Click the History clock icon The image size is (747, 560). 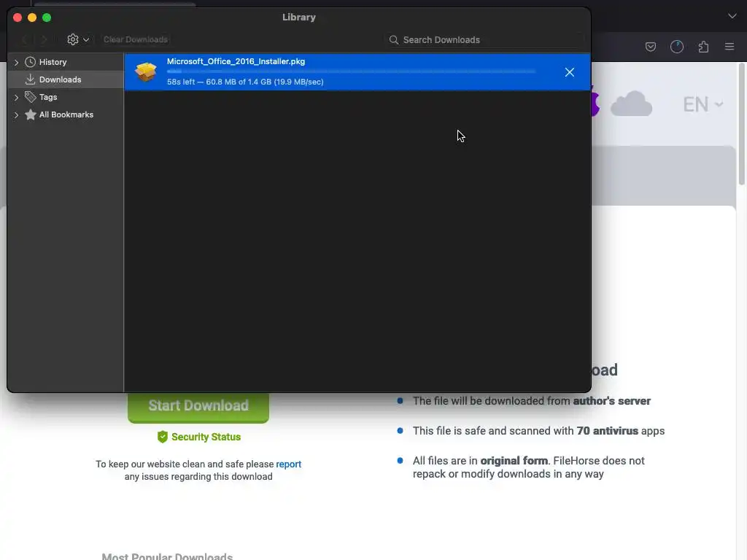tap(30, 62)
